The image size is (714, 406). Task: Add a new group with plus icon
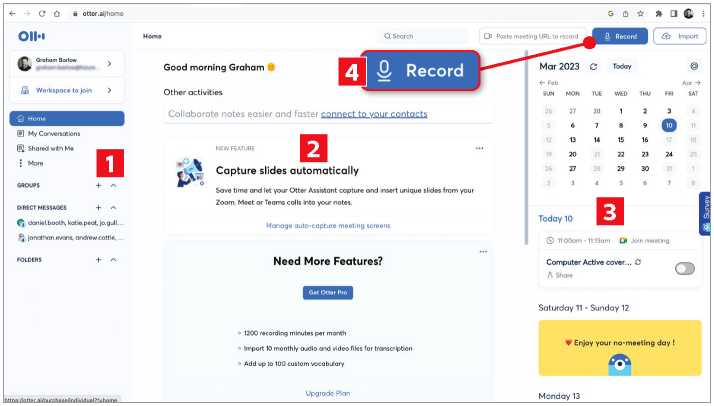(x=98, y=185)
